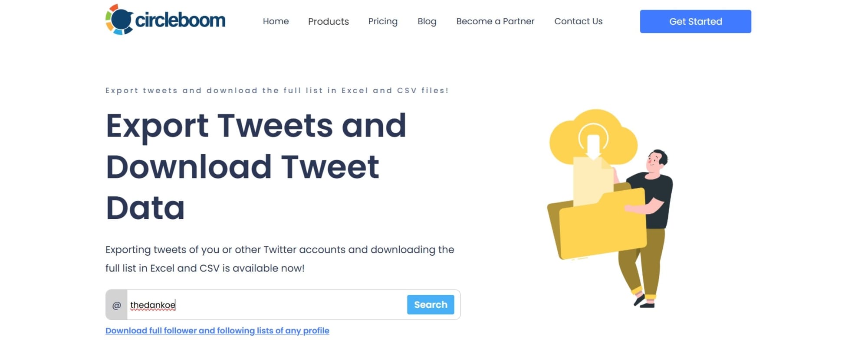Click the @ symbol prefix icon
The image size is (868, 345).
pyautogui.click(x=116, y=305)
